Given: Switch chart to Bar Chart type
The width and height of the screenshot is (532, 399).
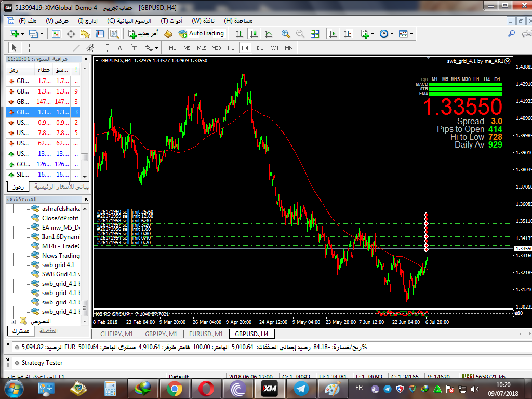Looking at the screenshot, I should tap(239, 34).
